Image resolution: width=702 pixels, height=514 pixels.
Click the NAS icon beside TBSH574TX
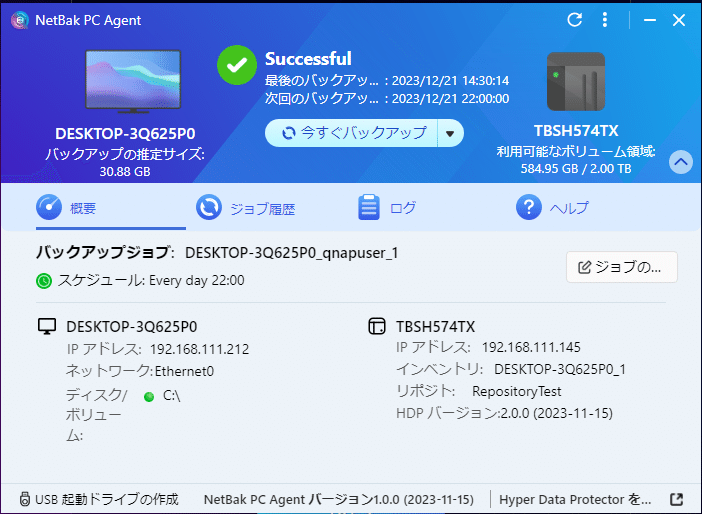tap(377, 326)
